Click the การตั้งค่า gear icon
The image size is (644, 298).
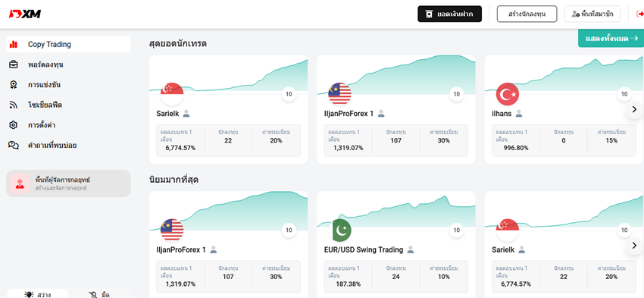[14, 125]
